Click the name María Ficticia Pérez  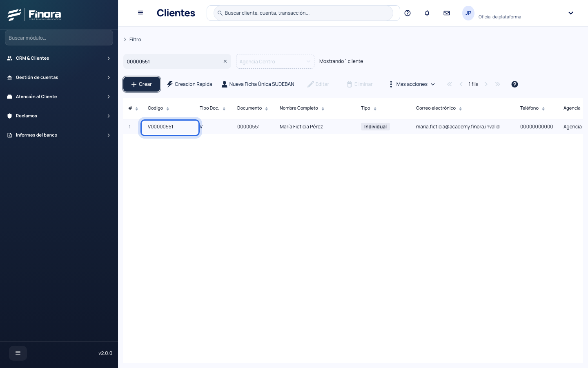(x=301, y=127)
